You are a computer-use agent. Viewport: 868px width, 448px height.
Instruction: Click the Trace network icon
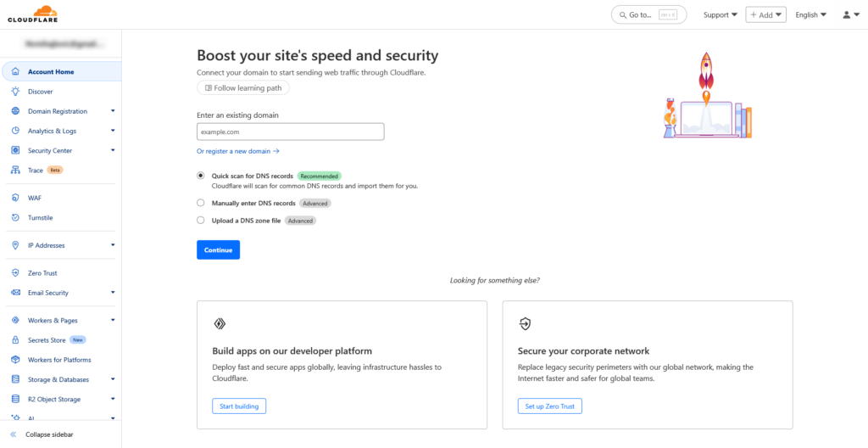[15, 171]
